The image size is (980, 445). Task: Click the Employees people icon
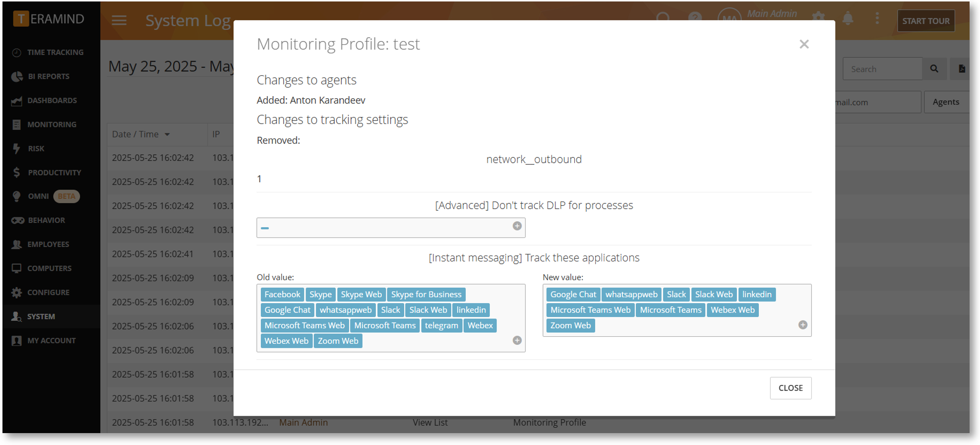tap(16, 244)
